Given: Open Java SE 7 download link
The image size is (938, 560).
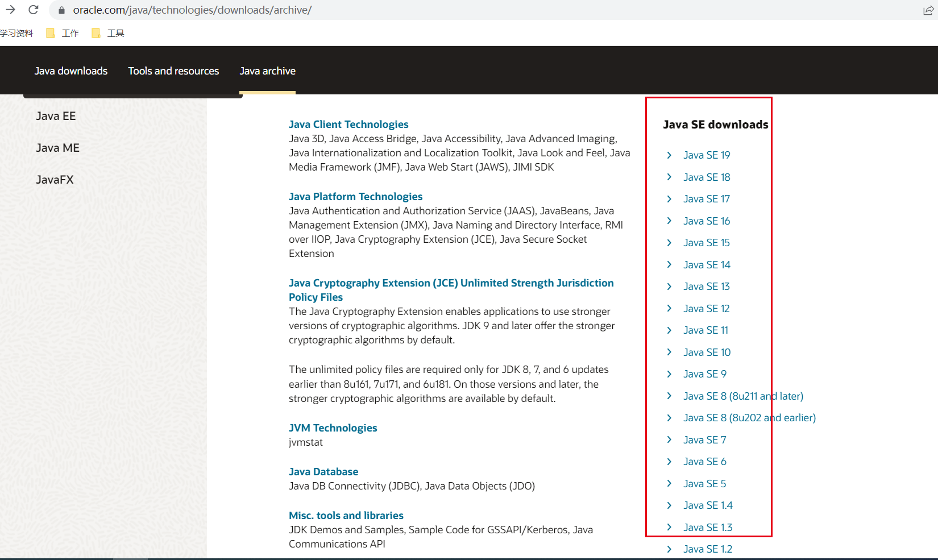Looking at the screenshot, I should point(705,440).
